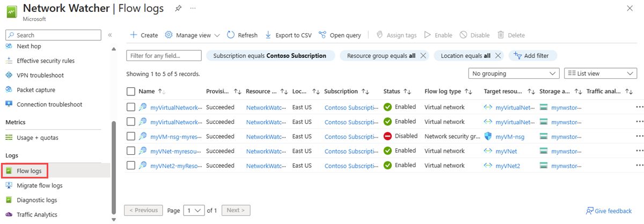This screenshot has width=644, height=224.
Task: Open the myVNet-myresou flow log
Action: point(177,151)
